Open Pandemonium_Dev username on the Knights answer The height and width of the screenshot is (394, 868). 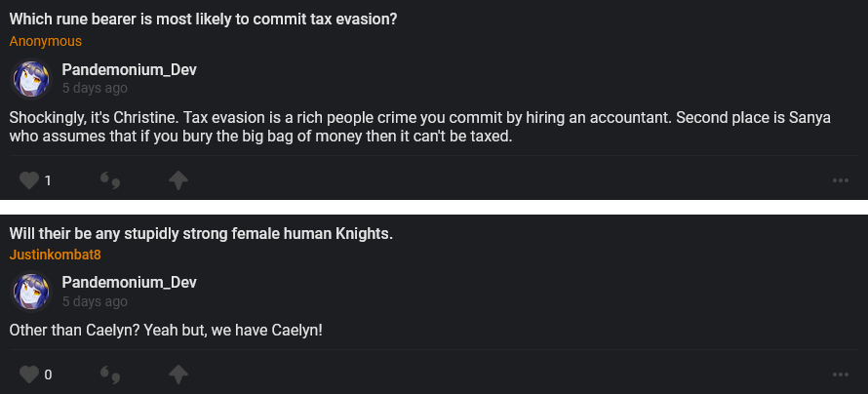pyautogui.click(x=129, y=283)
